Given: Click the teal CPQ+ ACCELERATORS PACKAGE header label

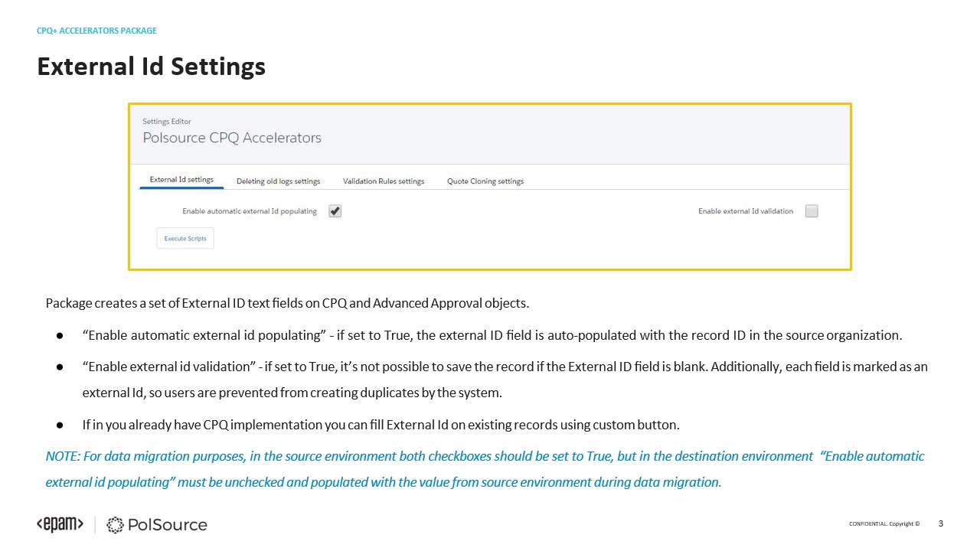Looking at the screenshot, I should click(x=96, y=31).
